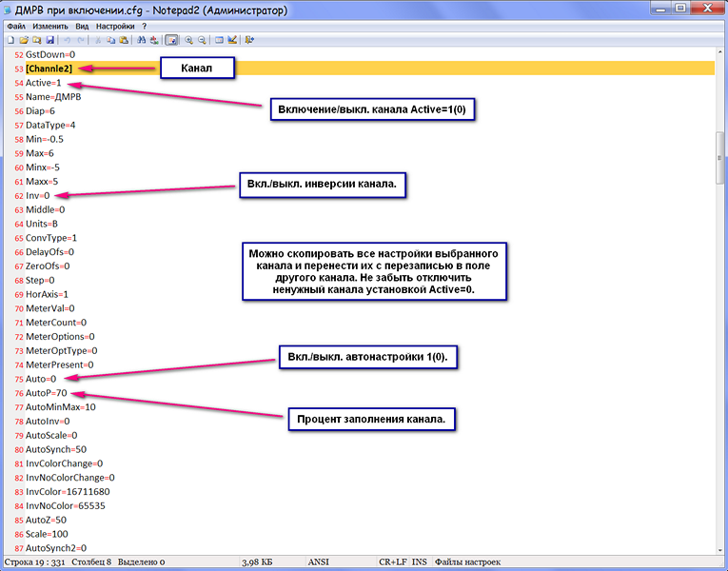
Task: Click the Browse files toolbar icon
Action: [x=37, y=40]
